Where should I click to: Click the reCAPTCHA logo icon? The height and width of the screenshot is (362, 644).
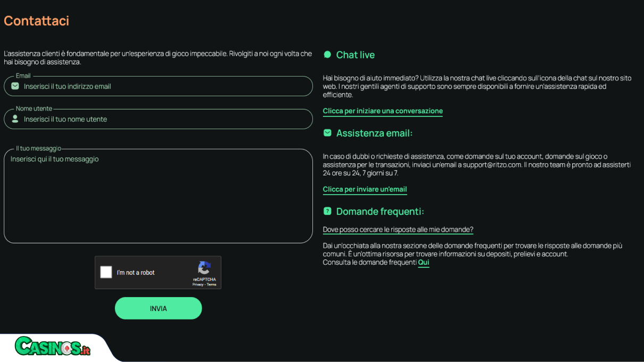coord(204,268)
